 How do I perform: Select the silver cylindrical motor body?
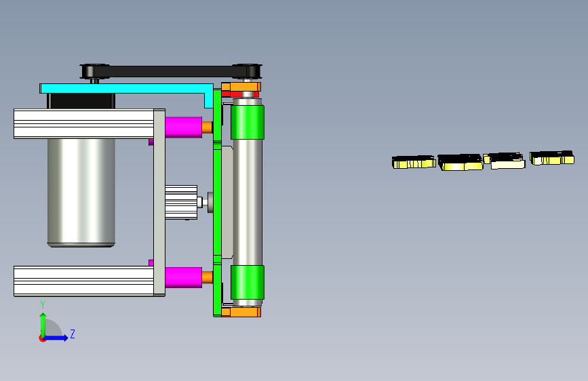tap(81, 193)
